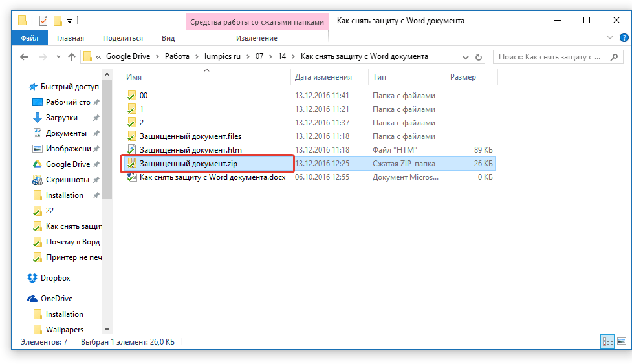Open Google Drive quick access item
The height and width of the screenshot is (364, 632).
[67, 164]
